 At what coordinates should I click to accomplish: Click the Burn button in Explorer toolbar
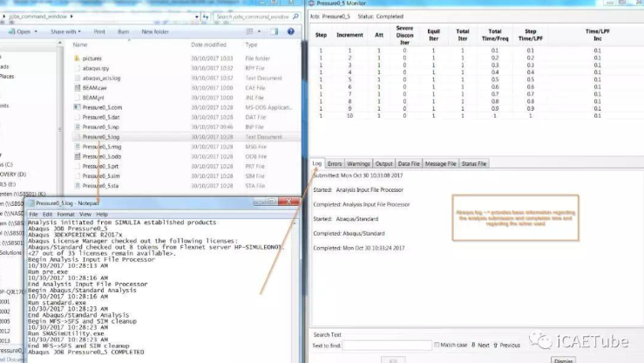click(x=123, y=31)
